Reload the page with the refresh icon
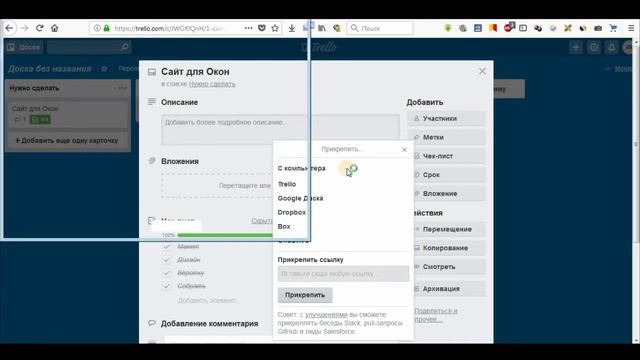Viewport: 640px width, 360px height. [x=40, y=28]
